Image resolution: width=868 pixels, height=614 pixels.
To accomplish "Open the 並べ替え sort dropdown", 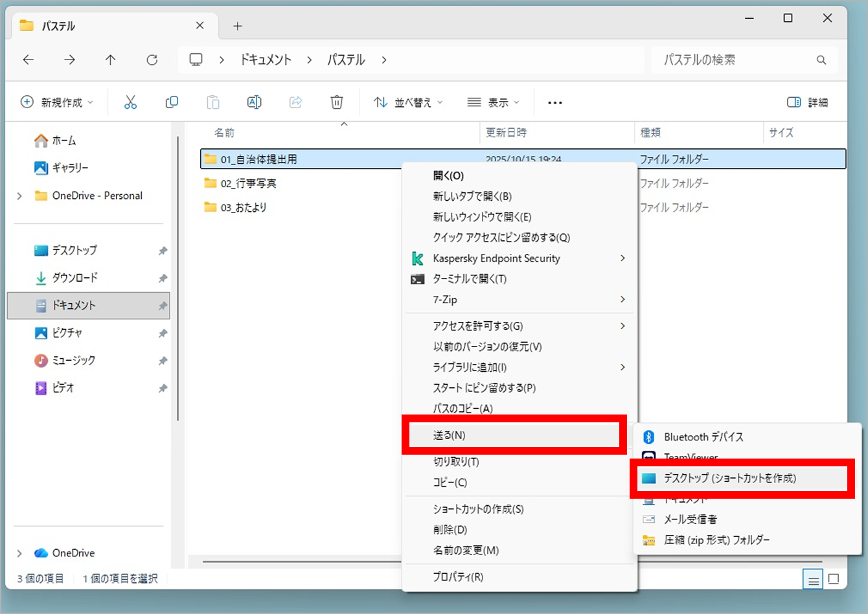I will [408, 102].
